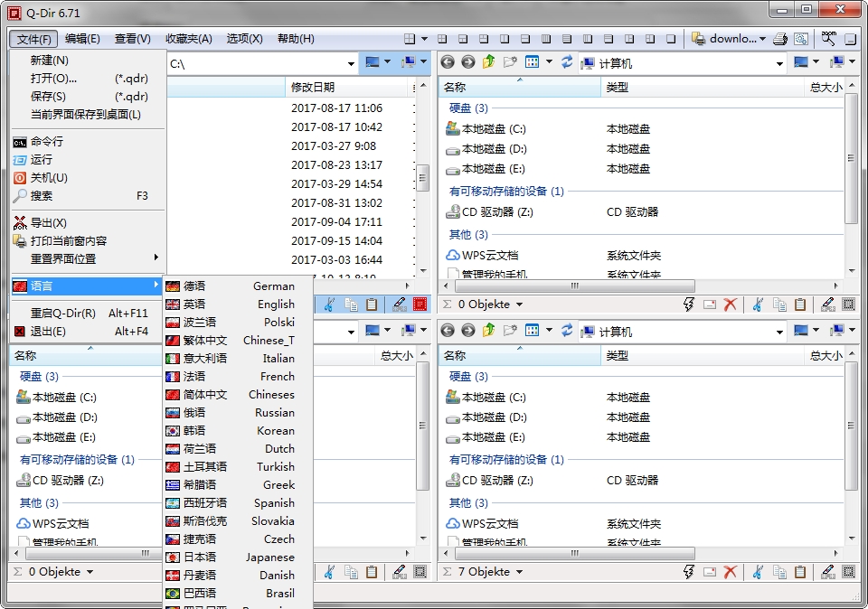
Task: Click the lightning bolt icon in bottom-right status bar
Action: click(689, 572)
